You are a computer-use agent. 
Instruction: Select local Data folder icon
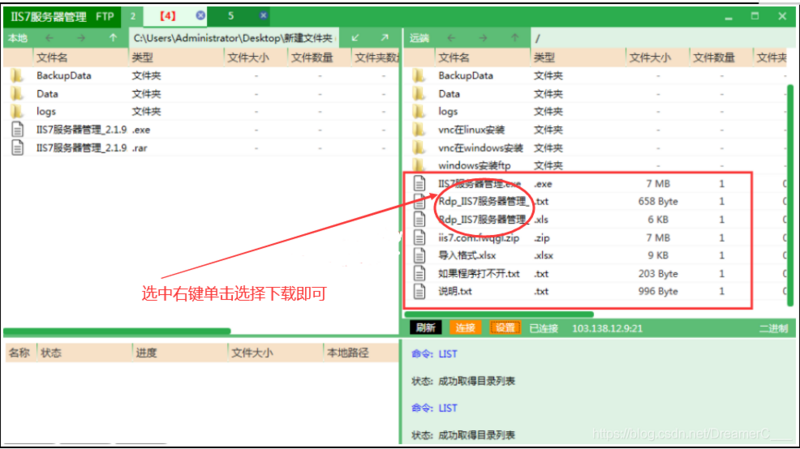click(x=17, y=93)
